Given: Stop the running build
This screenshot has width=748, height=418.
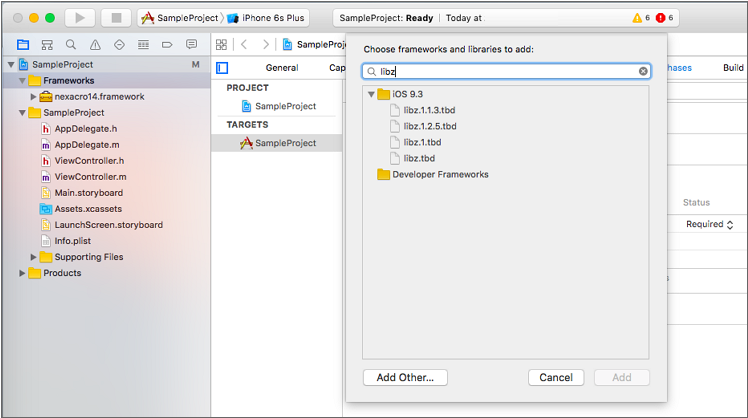Looking at the screenshot, I should tap(116, 18).
